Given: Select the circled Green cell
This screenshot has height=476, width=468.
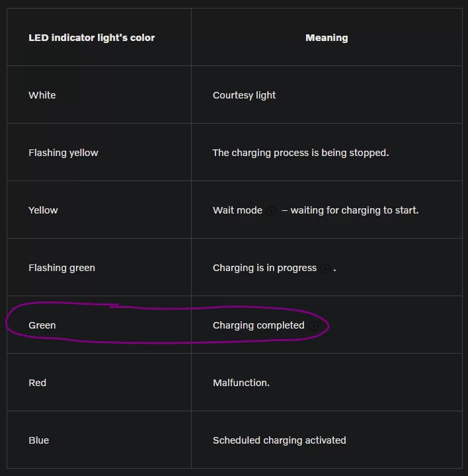Looking at the screenshot, I should [x=42, y=325].
